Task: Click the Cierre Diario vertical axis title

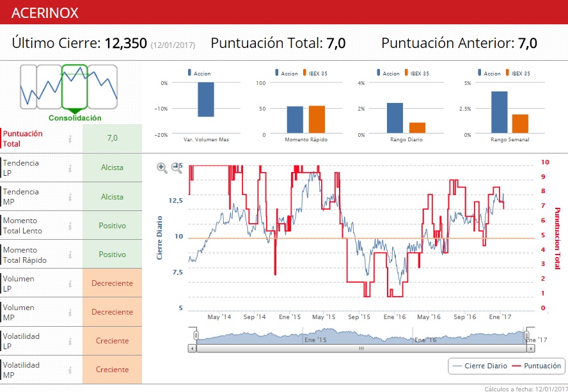Action: 159,238
